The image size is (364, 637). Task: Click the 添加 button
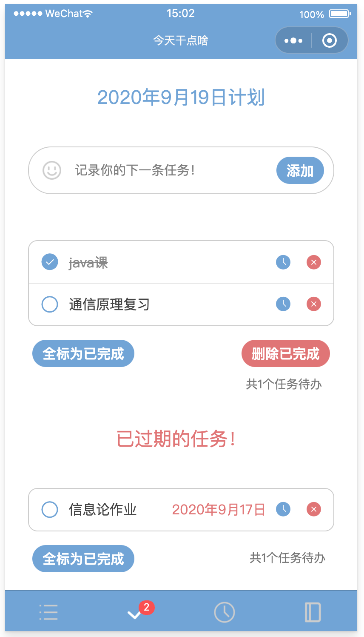click(300, 170)
